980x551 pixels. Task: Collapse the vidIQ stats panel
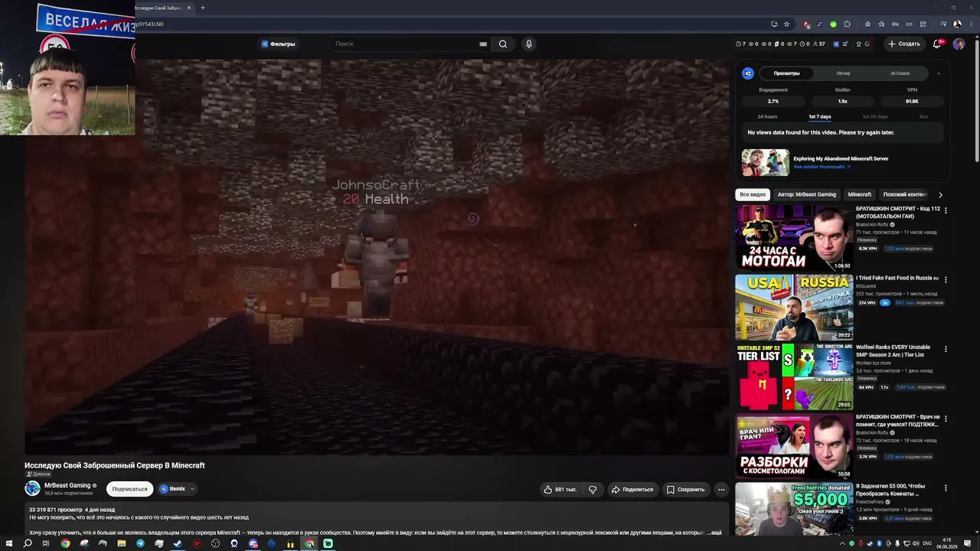[x=938, y=73]
